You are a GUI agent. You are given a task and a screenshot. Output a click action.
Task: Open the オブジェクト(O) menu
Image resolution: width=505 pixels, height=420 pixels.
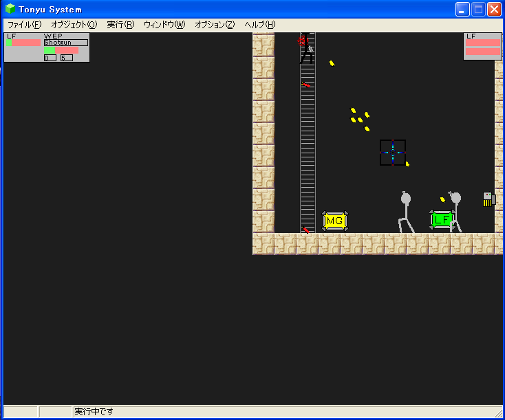pos(74,25)
